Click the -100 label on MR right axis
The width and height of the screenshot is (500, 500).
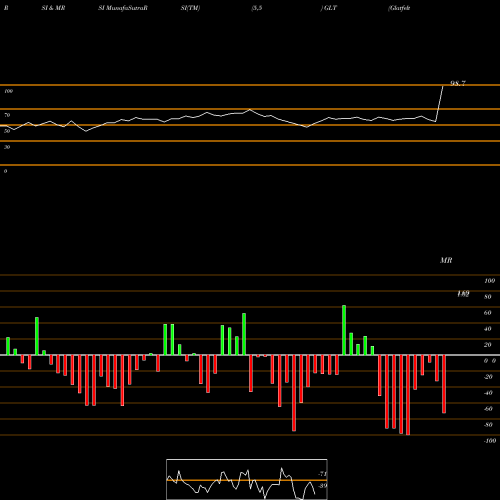(490, 441)
